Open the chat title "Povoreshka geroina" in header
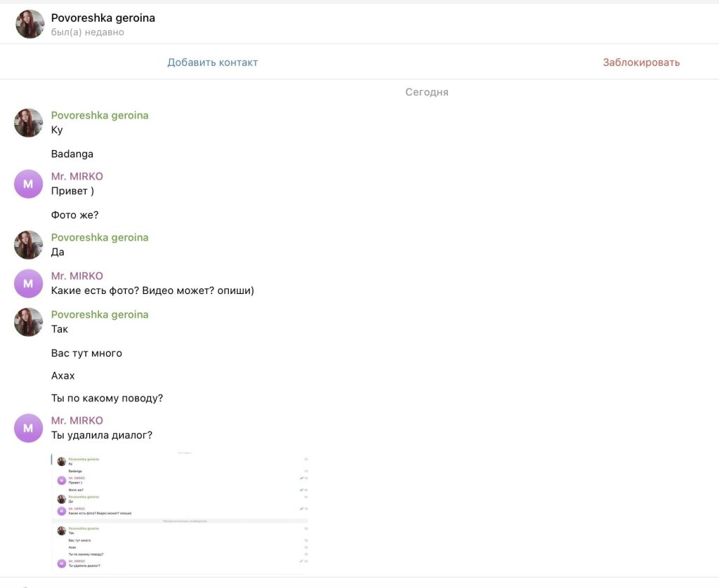 103,18
